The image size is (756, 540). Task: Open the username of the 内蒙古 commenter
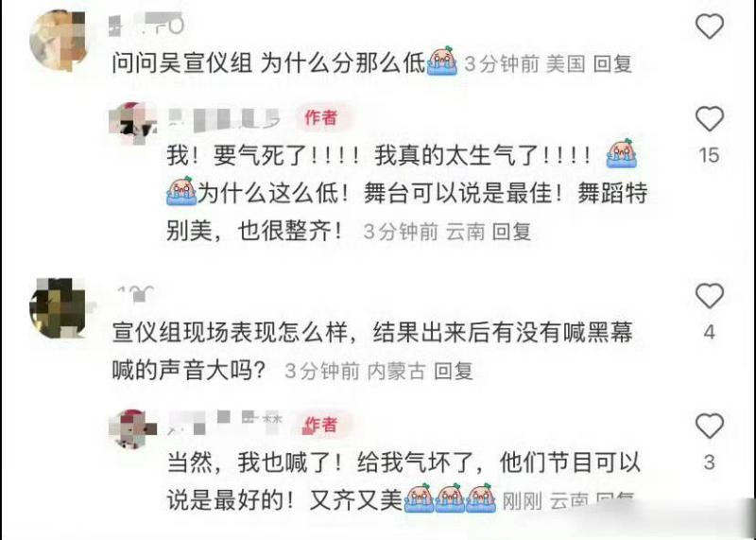point(136,293)
